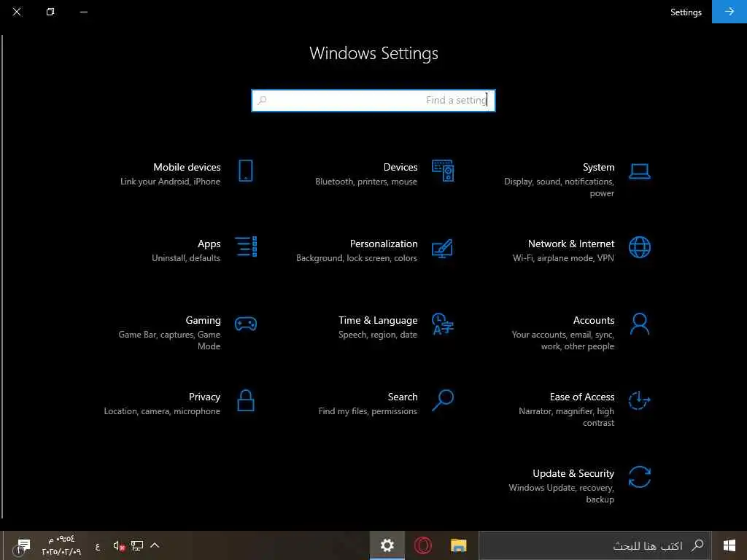Open the Mobile devices phone icon
The height and width of the screenshot is (560, 747).
point(246,171)
